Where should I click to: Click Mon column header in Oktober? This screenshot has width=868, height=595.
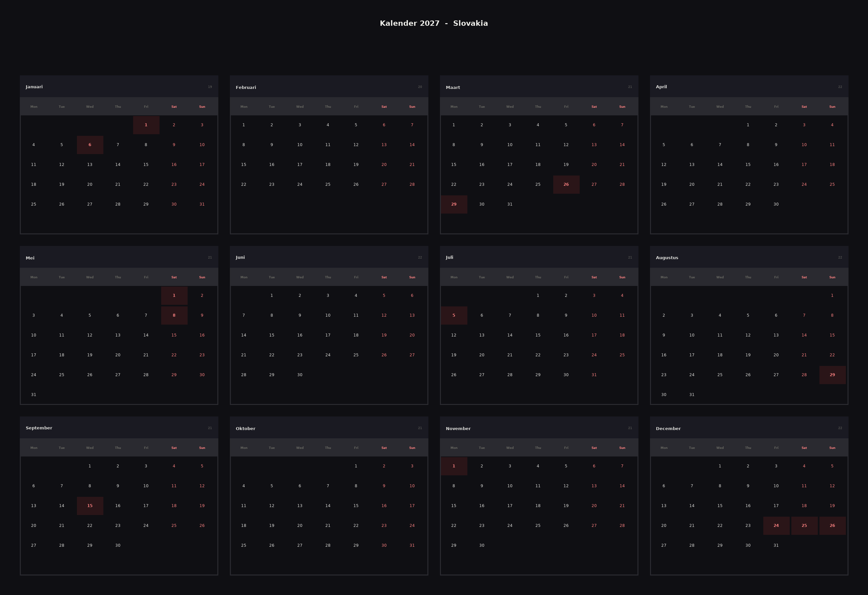pyautogui.click(x=244, y=447)
